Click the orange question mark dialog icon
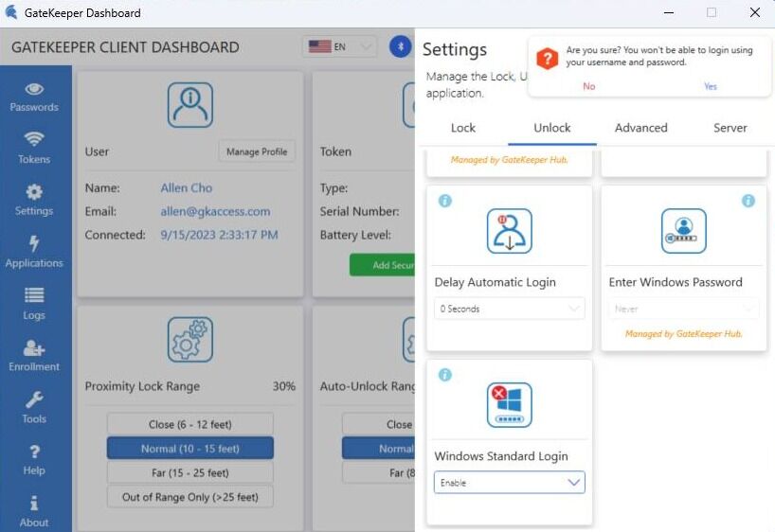The image size is (775, 532). (x=548, y=59)
